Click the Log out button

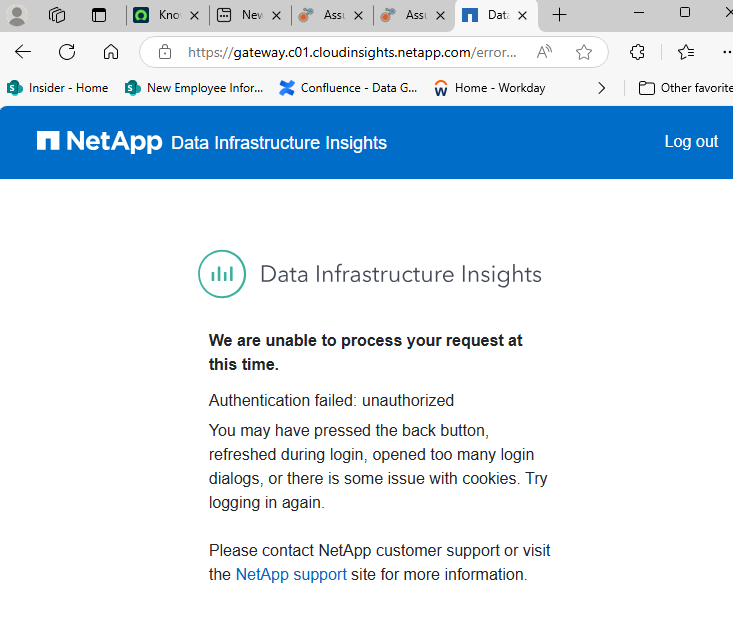(x=691, y=142)
